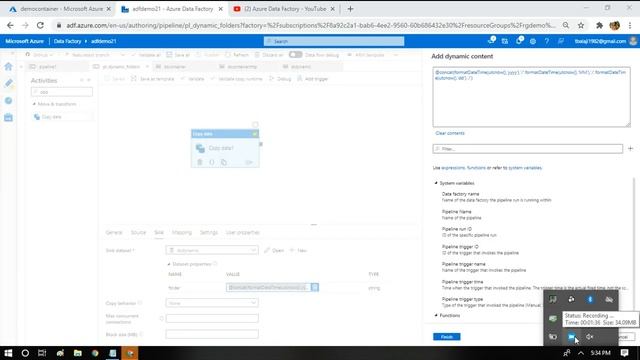Screen dimensions: 640x360
Task: Click the Debug button in pipeline toolbar
Action: 280,79
